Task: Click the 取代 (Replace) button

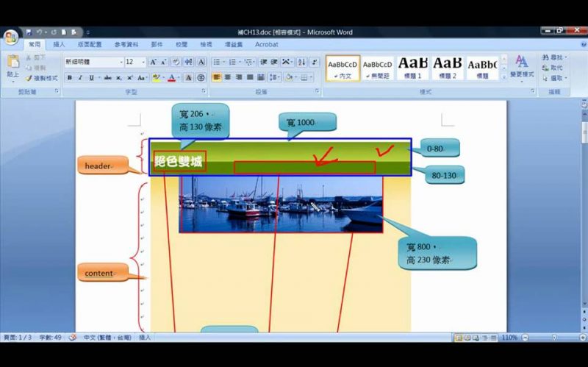Action: click(555, 68)
